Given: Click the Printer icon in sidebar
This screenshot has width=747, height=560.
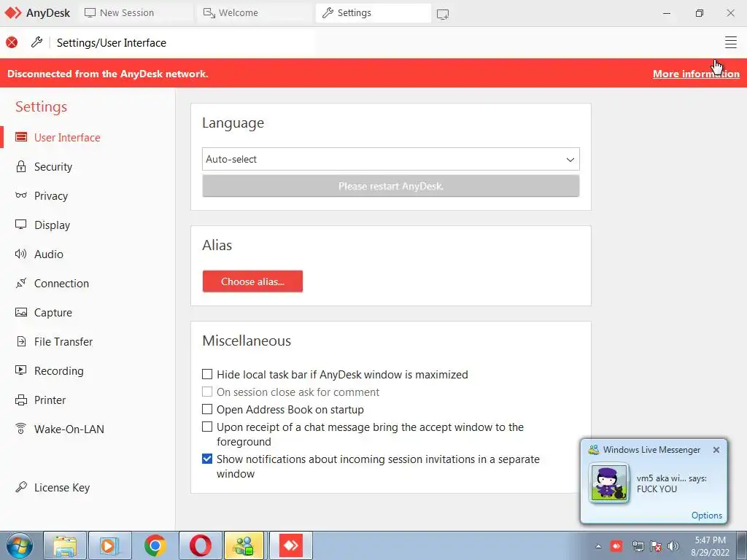Looking at the screenshot, I should click(x=21, y=400).
